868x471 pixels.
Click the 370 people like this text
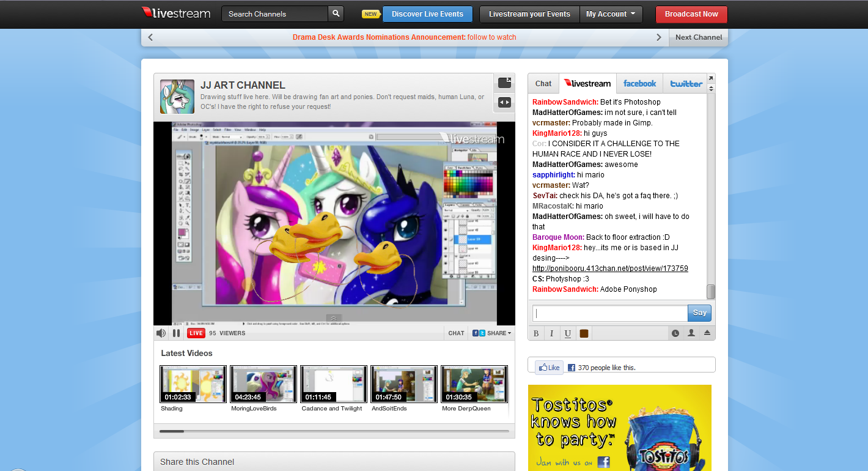tap(606, 368)
